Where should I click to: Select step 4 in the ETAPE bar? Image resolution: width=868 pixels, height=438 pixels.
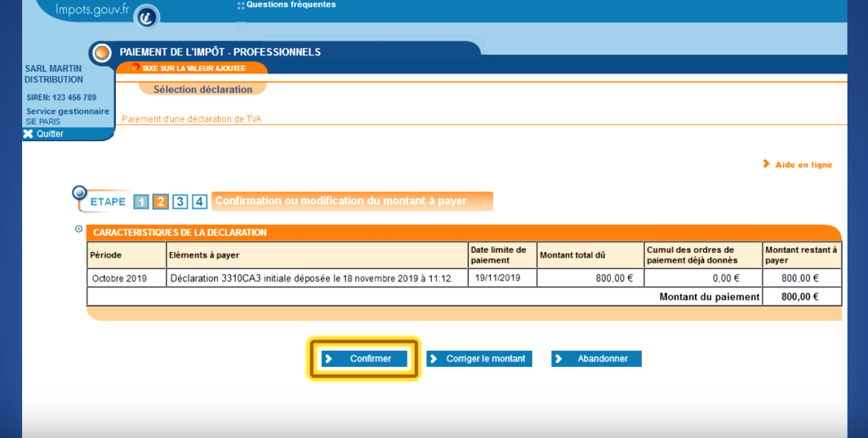(x=199, y=202)
